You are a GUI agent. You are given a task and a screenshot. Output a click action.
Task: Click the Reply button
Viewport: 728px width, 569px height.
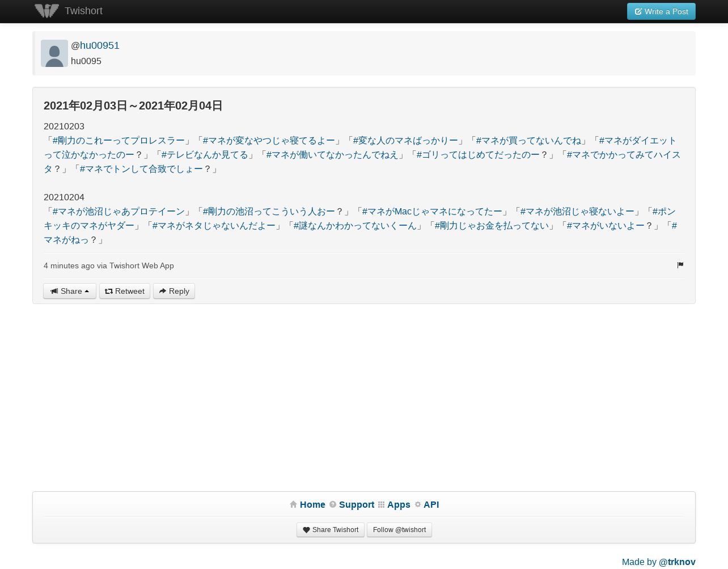click(x=174, y=291)
